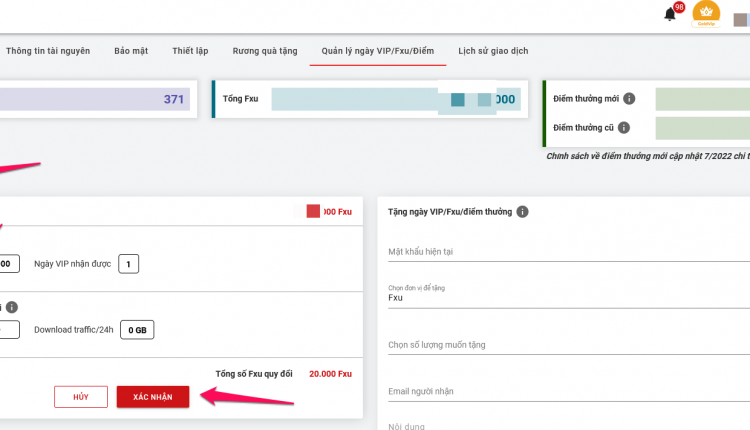Click the Nội dung field

coord(569,426)
